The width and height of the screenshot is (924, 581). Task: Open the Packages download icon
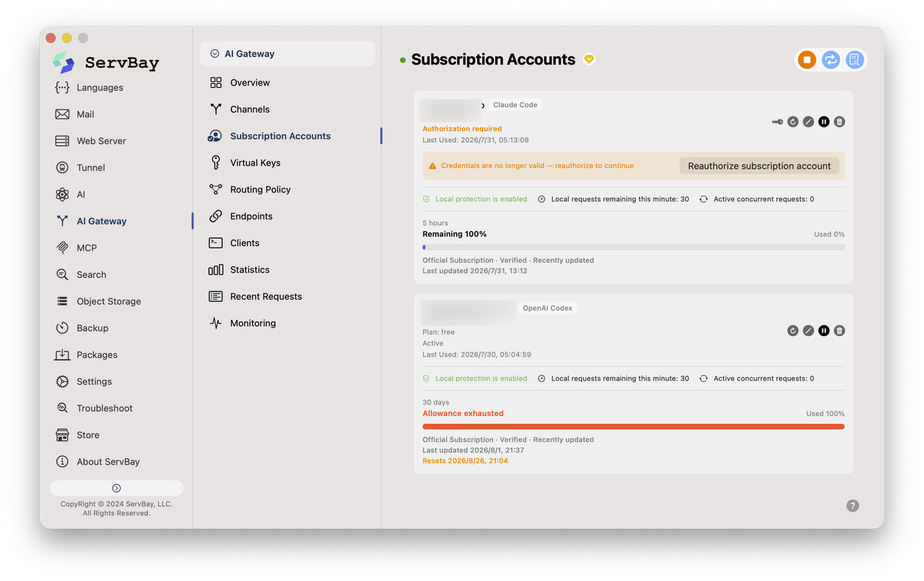(63, 354)
